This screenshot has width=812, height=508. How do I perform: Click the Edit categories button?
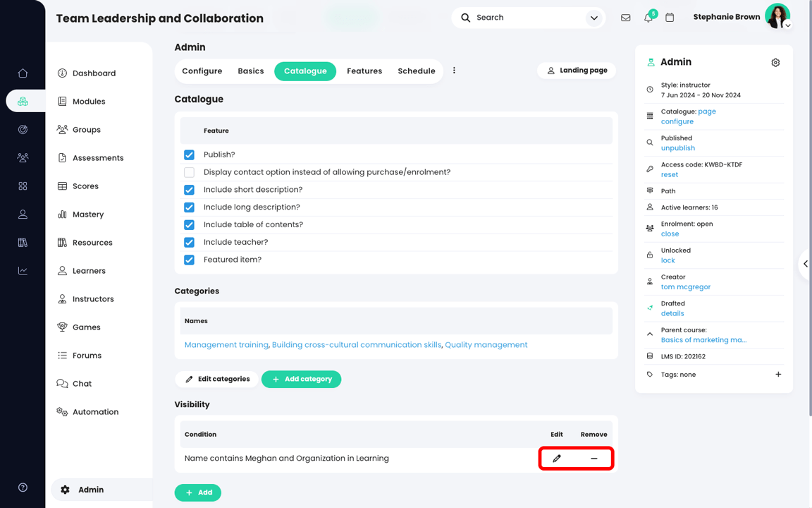pos(216,379)
